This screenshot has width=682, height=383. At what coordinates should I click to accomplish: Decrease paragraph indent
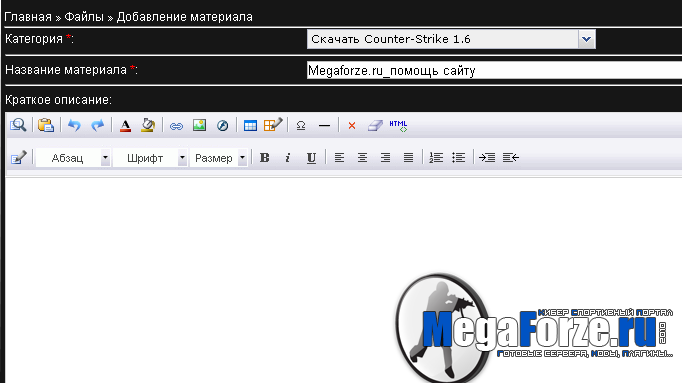pyautogui.click(x=511, y=157)
